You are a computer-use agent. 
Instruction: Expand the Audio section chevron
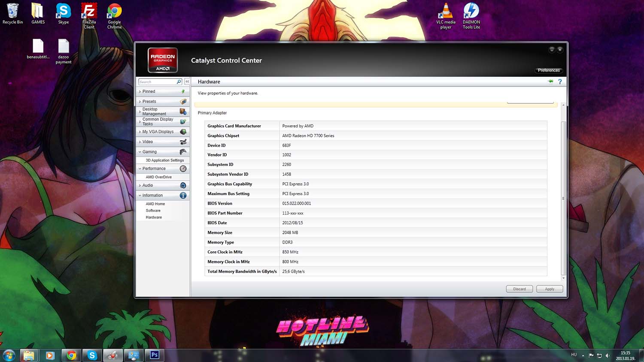(x=140, y=185)
